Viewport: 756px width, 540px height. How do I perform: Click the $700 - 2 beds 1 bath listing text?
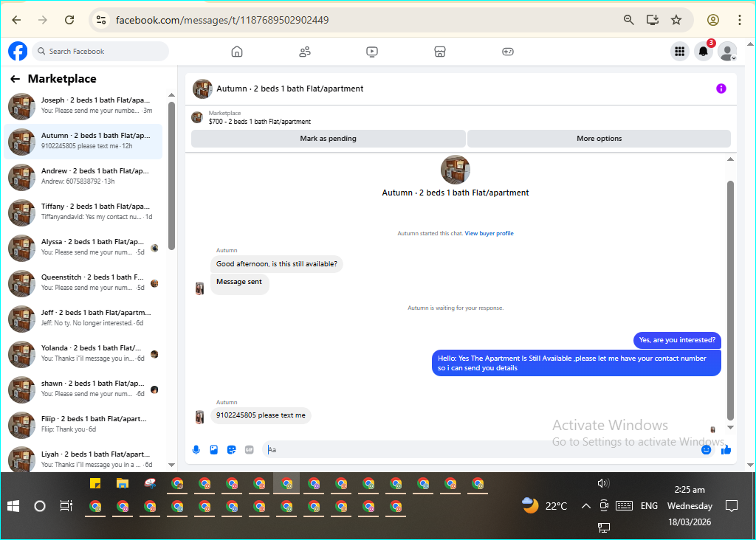click(259, 122)
